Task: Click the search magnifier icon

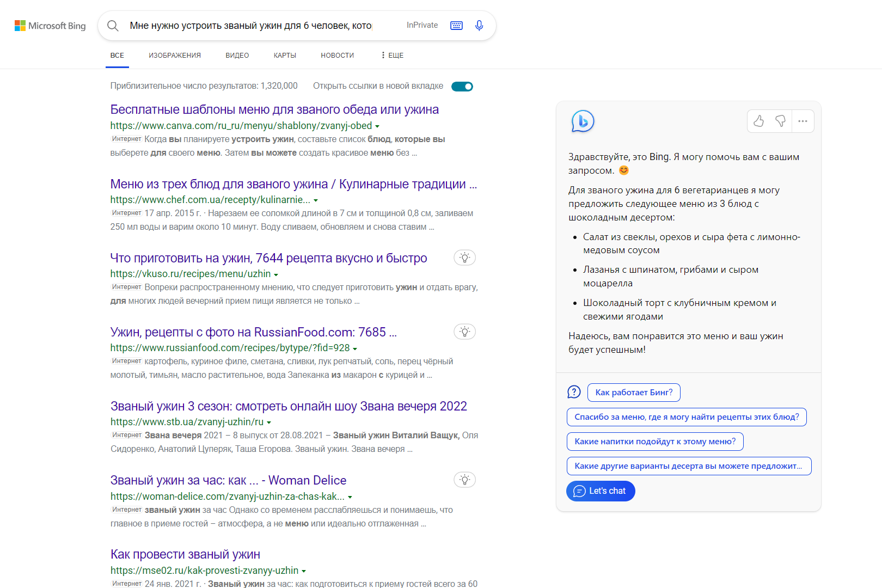Action: pos(113,25)
